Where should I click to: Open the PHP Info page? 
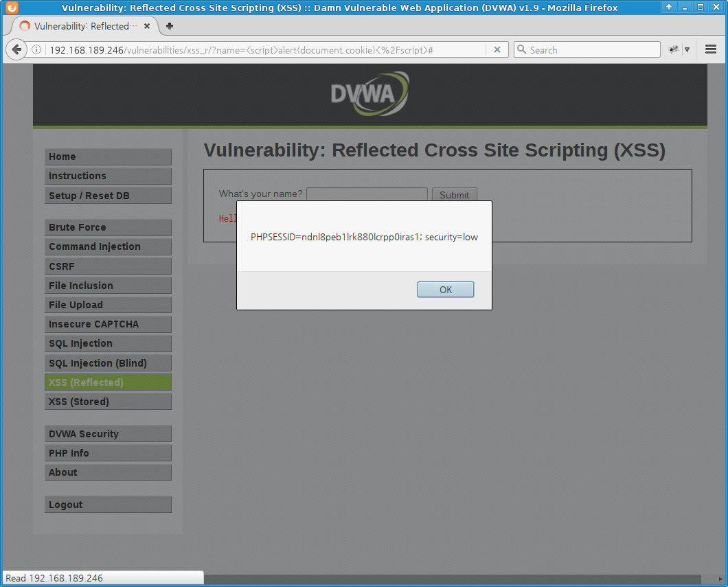click(x=109, y=453)
